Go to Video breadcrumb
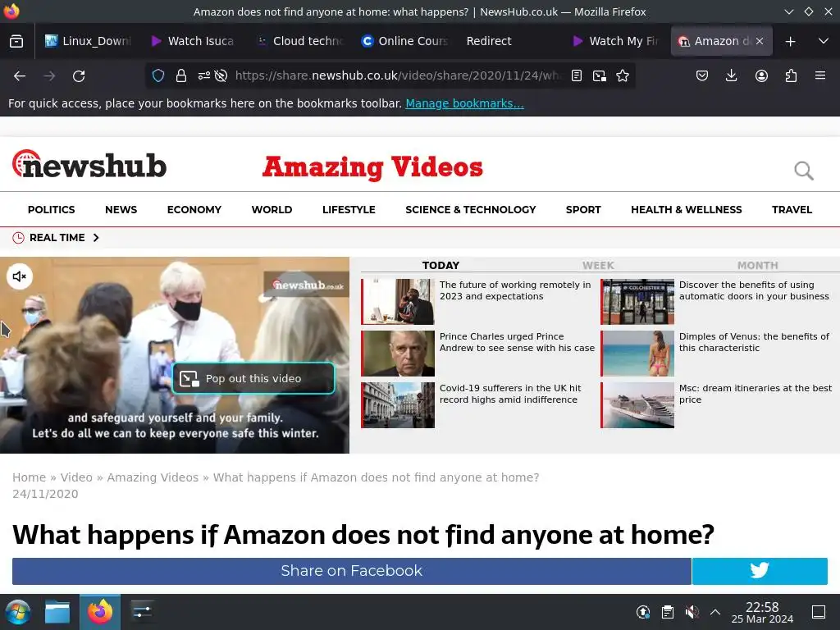 coord(76,477)
